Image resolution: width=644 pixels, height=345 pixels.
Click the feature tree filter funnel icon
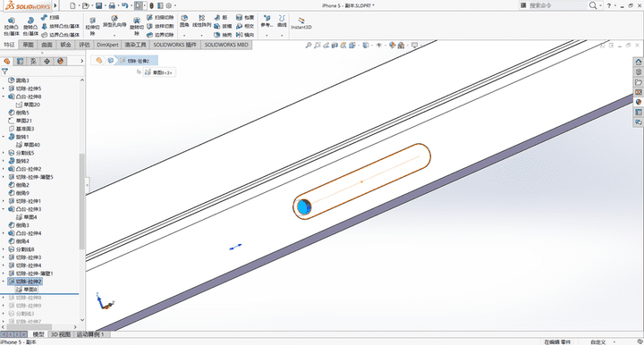click(5, 72)
